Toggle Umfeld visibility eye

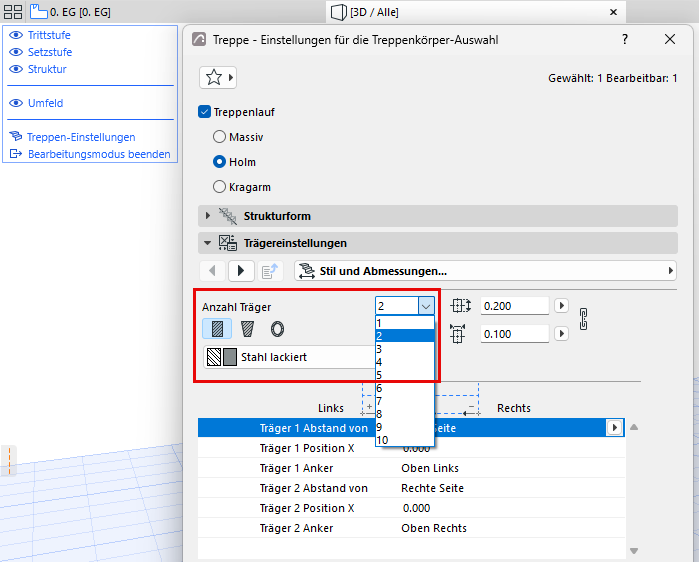[16, 103]
